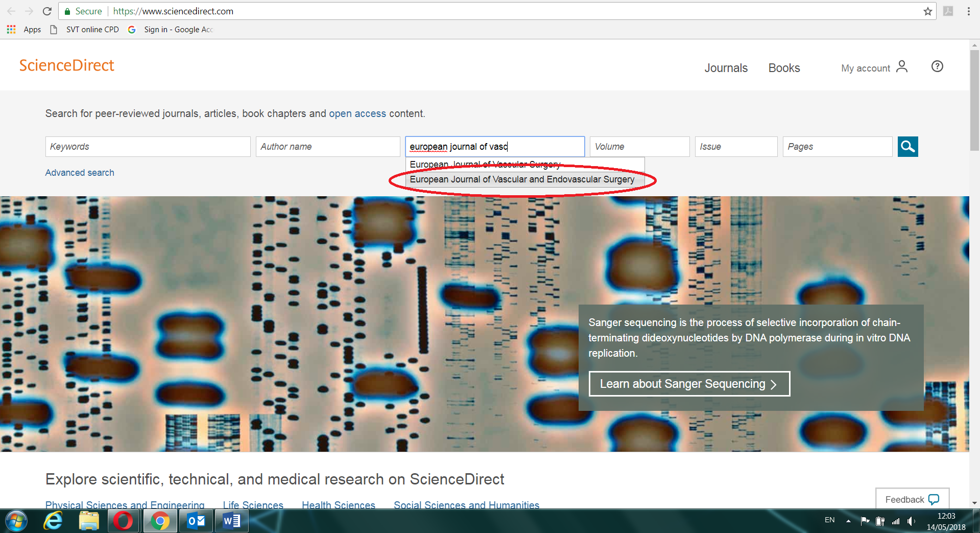Choose the European Journal of Vascular Surgery suggestion
The image size is (980, 533).
[485, 164]
